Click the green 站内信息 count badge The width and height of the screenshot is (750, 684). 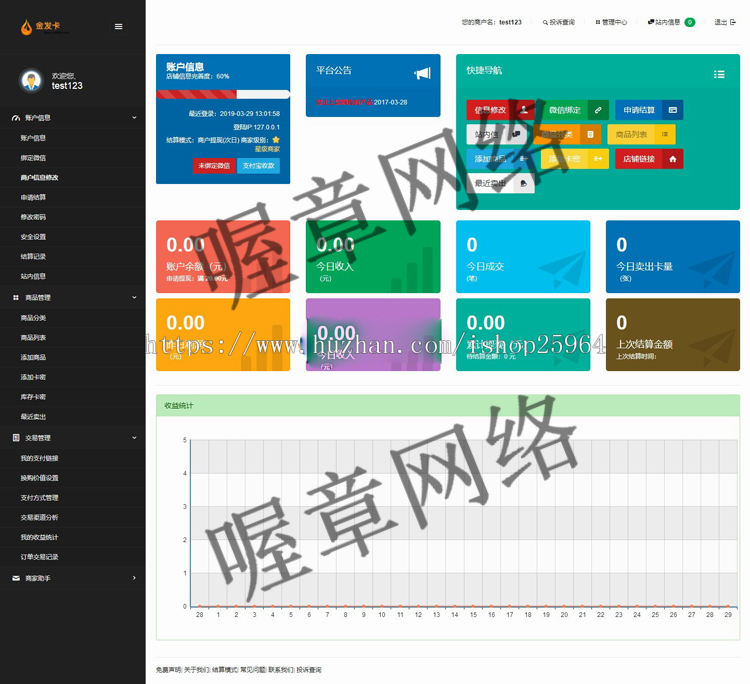(x=690, y=22)
